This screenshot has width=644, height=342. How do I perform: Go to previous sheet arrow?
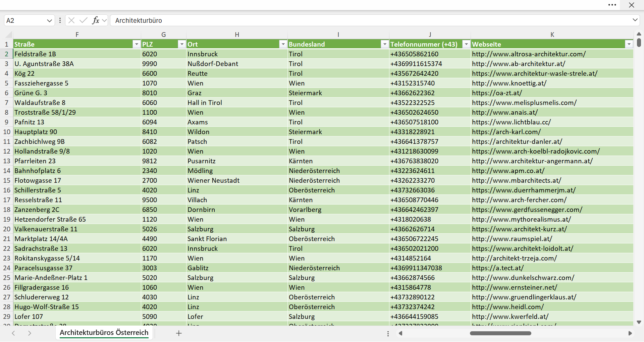click(x=13, y=333)
